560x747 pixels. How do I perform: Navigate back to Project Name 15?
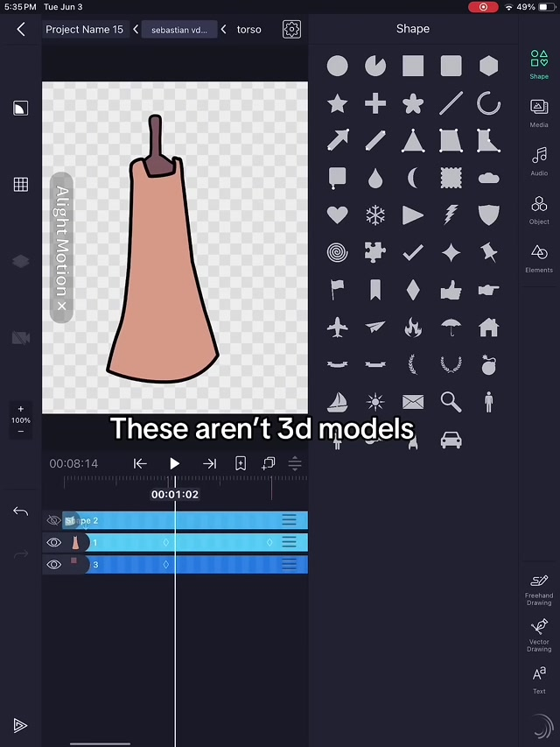point(84,30)
